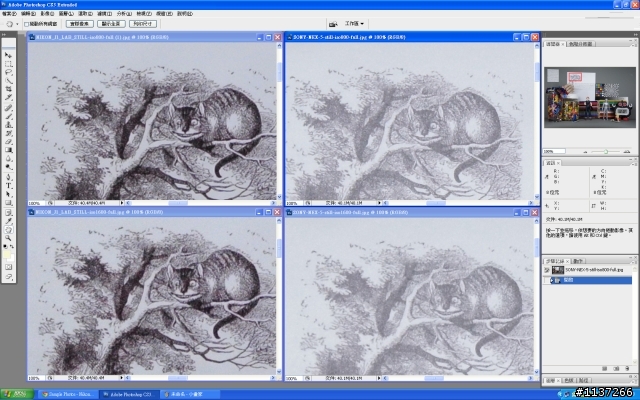This screenshot has width=640, height=400.
Task: Open the 編輯 menu
Action: (28, 13)
